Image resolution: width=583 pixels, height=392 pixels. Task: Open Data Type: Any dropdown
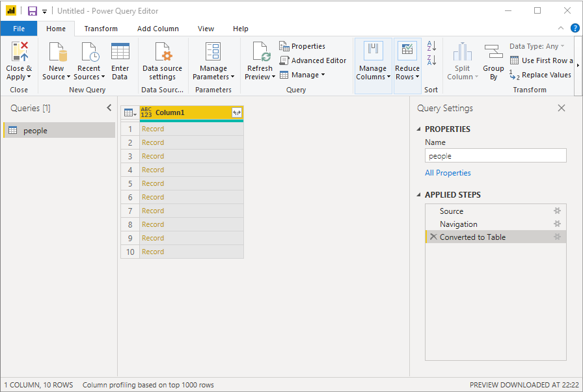coord(537,46)
